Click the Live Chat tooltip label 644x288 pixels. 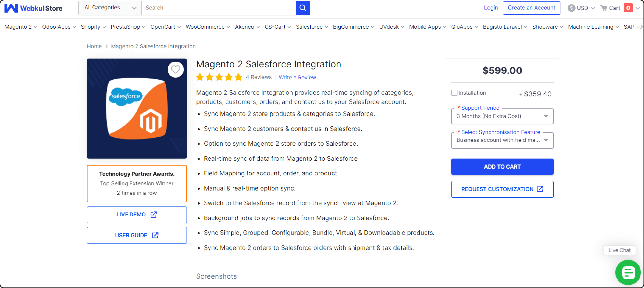[620, 250]
